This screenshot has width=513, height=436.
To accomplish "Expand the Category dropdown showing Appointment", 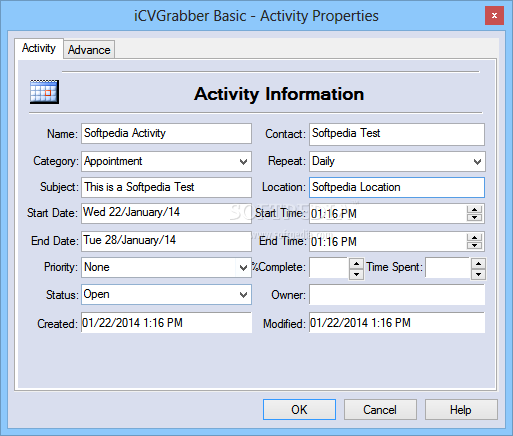I will (243, 162).
